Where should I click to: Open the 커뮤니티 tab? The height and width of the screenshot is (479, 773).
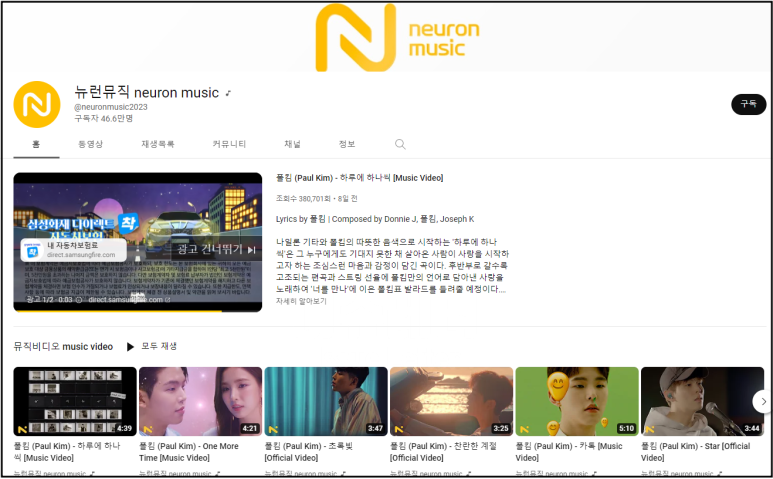229,144
